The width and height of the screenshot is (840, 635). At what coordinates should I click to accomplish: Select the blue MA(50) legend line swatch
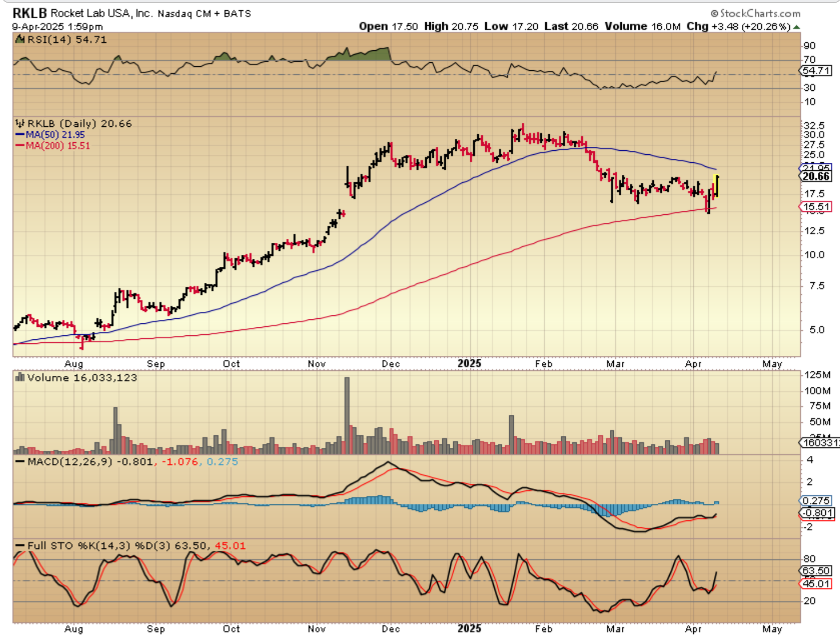[20, 134]
